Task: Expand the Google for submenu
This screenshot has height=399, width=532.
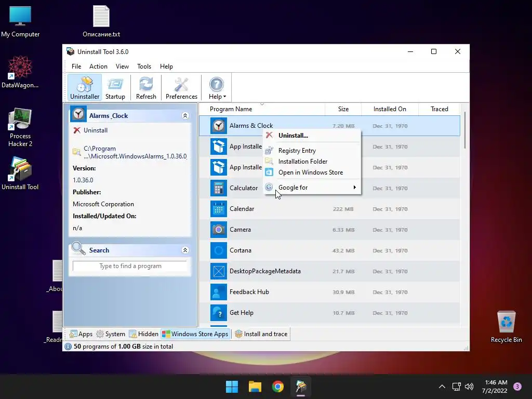Action: tap(312, 187)
